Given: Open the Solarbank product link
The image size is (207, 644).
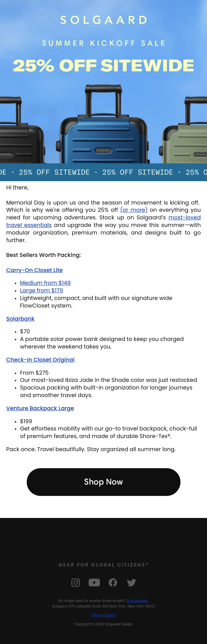Looking at the screenshot, I should coord(20,319).
